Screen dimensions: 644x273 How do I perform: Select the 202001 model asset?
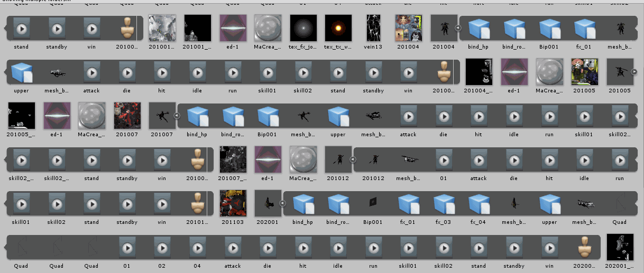coord(268,203)
